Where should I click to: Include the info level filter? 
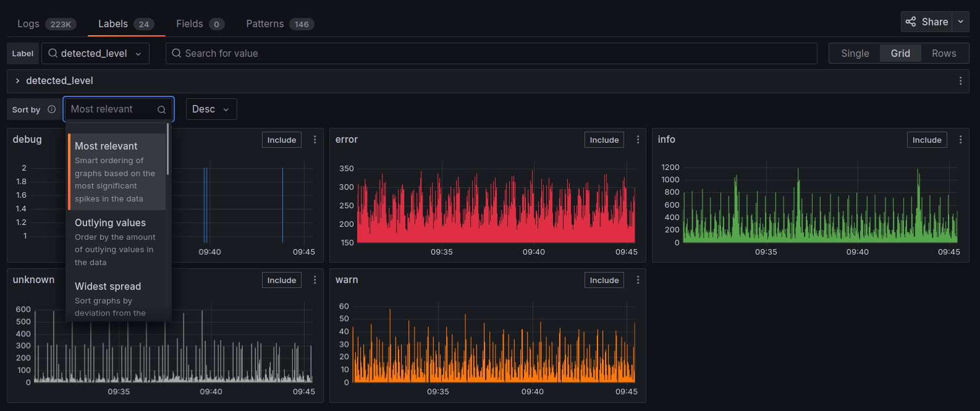tap(926, 140)
